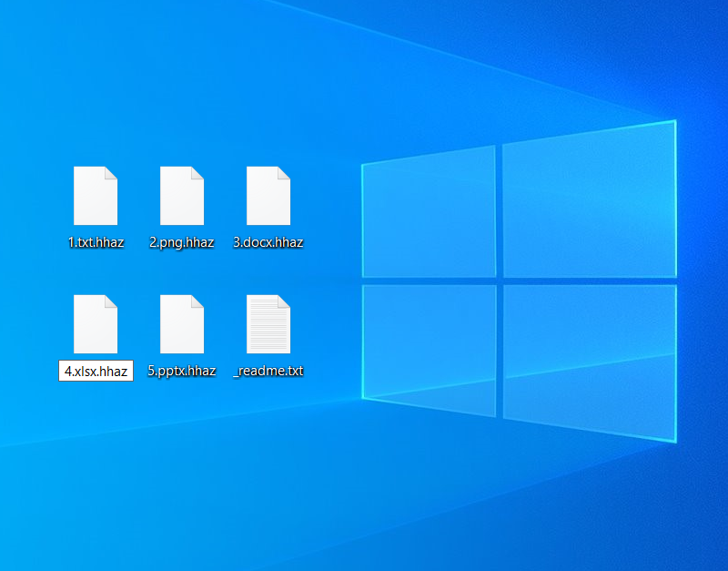This screenshot has width=728, height=571.
Task: Click the "_readme.txt" filename label
Action: pos(268,371)
